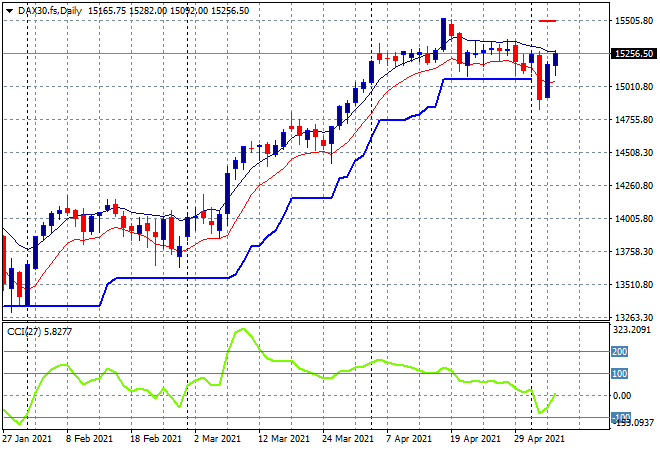660x450 pixels.
Task: Click the 14005.80 price axis label
Action: coord(634,219)
